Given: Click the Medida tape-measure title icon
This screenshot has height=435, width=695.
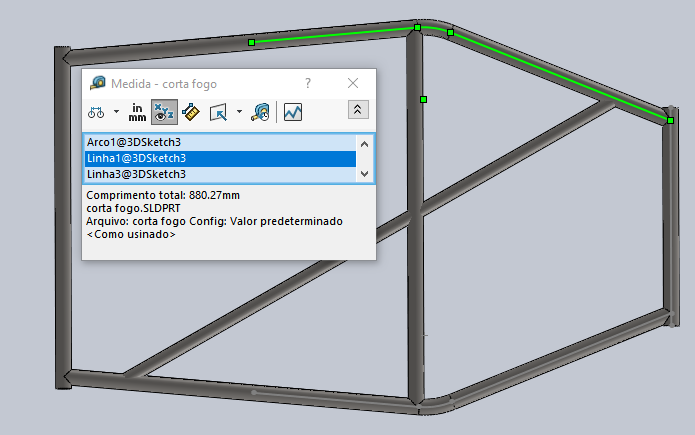Looking at the screenshot, I should point(97,84).
